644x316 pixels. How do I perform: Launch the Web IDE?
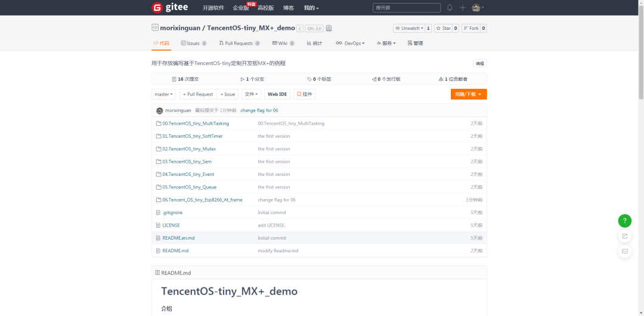point(277,94)
